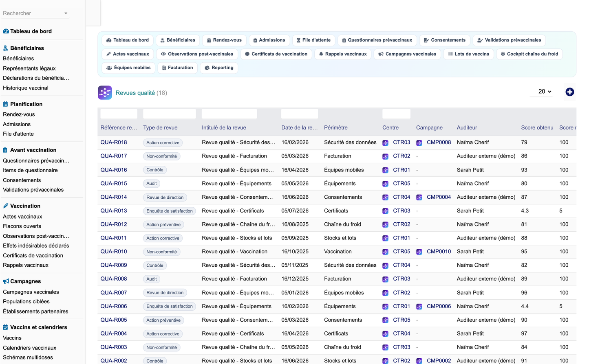Click the Référence filter input field
This screenshot has height=364, width=589.
tap(119, 114)
